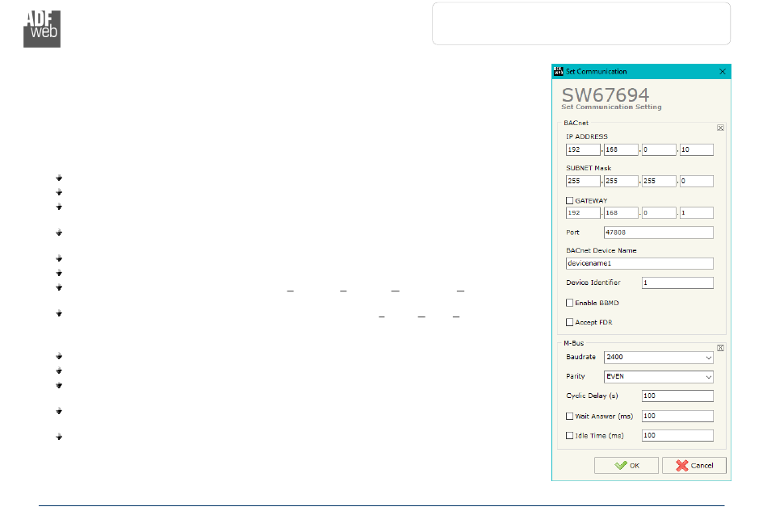The height and width of the screenshot is (532, 767).
Task: Focus the Port field showing 47808
Action: 658,232
